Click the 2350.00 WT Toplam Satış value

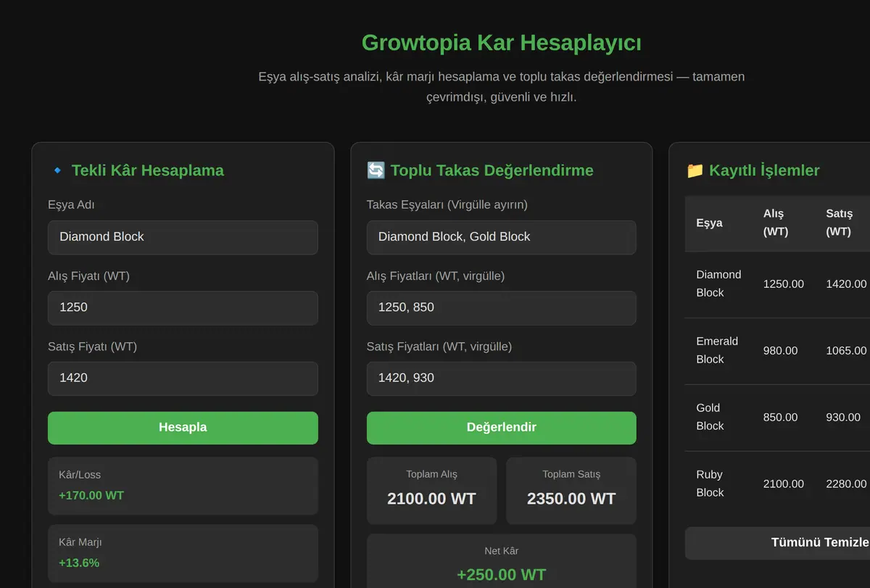coord(571,499)
